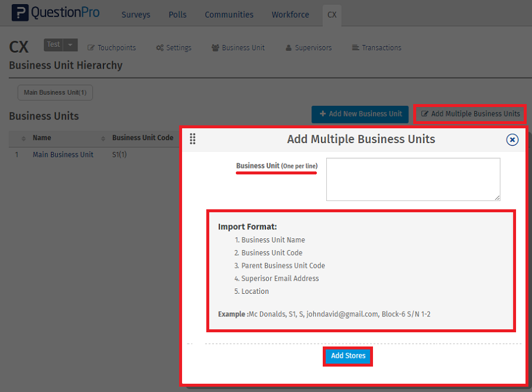The height and width of the screenshot is (392, 532).
Task: Open Transactions list icon
Action: [355, 48]
